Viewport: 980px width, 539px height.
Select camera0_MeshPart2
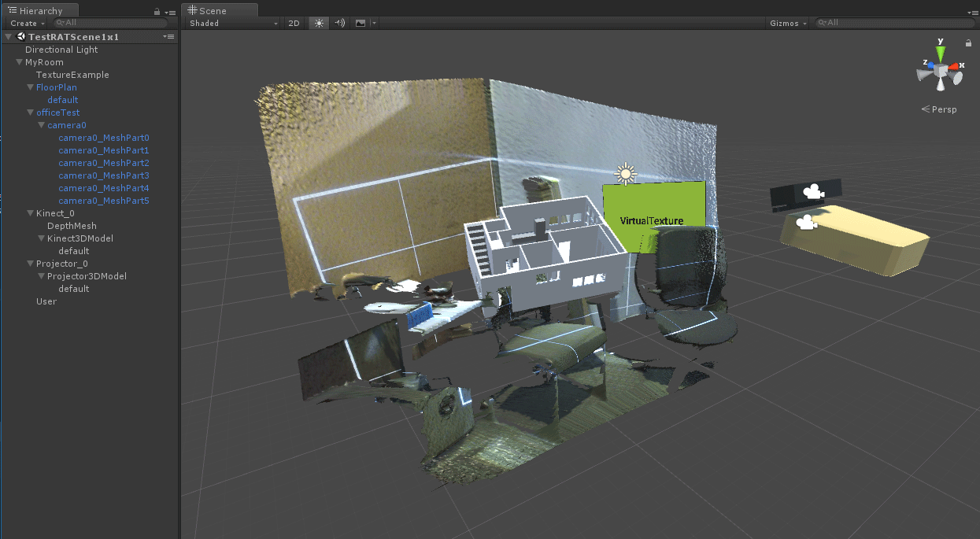click(x=104, y=163)
